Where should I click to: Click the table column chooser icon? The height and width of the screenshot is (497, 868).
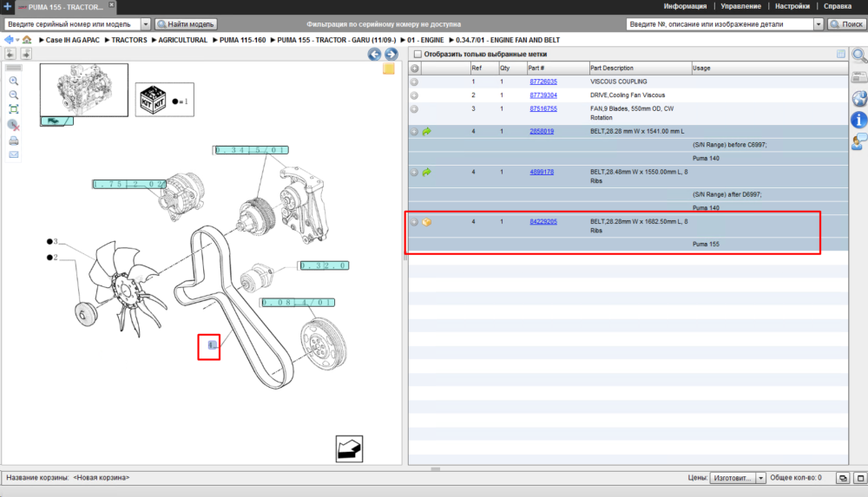841,54
